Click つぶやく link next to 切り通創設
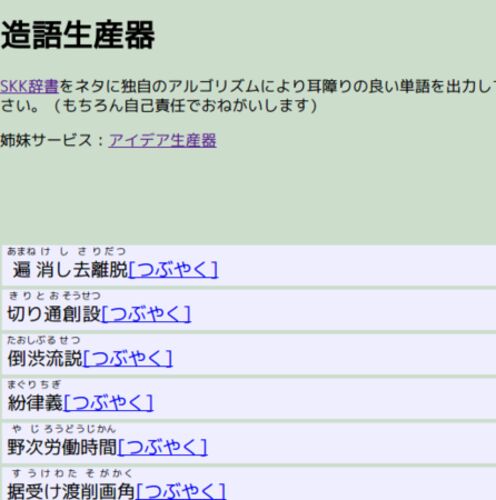Viewport: 496px width, 500px height. [x=146, y=314]
